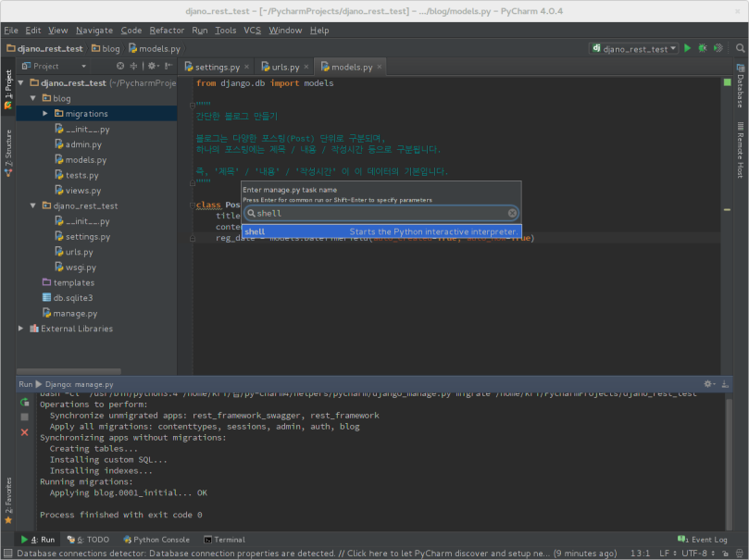The height and width of the screenshot is (560, 749).
Task: Open the Remote Host side panel
Action: [741, 150]
